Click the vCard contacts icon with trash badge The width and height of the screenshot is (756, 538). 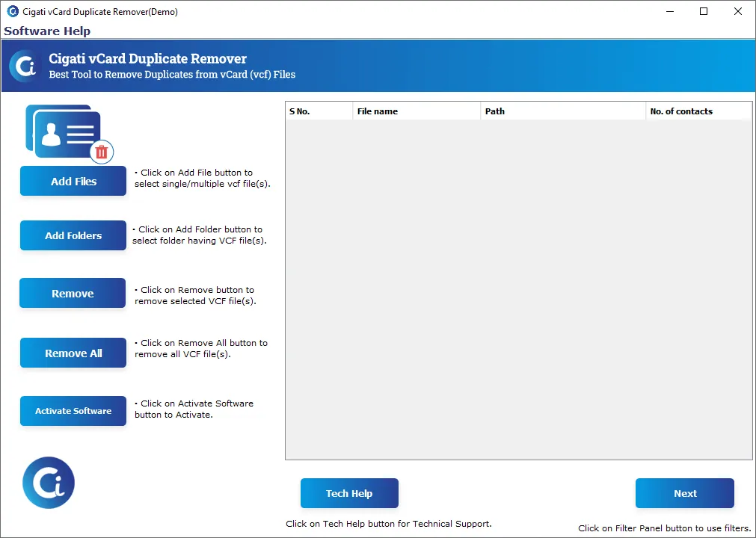(x=67, y=134)
